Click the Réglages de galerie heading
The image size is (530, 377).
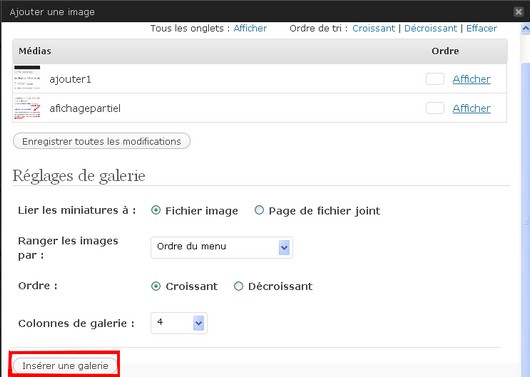79,176
